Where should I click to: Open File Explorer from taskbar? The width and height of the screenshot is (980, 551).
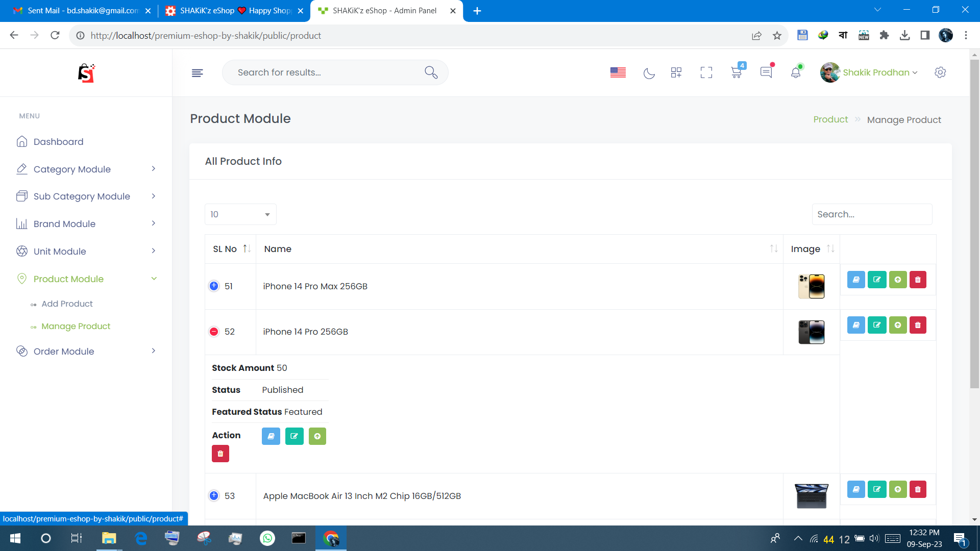pos(109,538)
